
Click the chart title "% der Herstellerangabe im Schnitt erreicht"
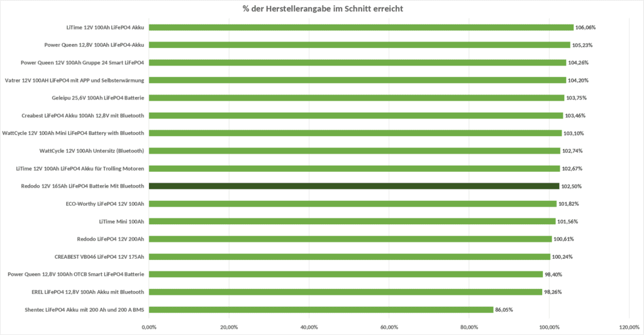[x=321, y=8]
